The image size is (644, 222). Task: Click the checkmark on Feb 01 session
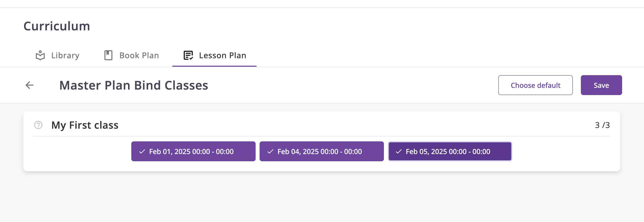click(x=142, y=151)
